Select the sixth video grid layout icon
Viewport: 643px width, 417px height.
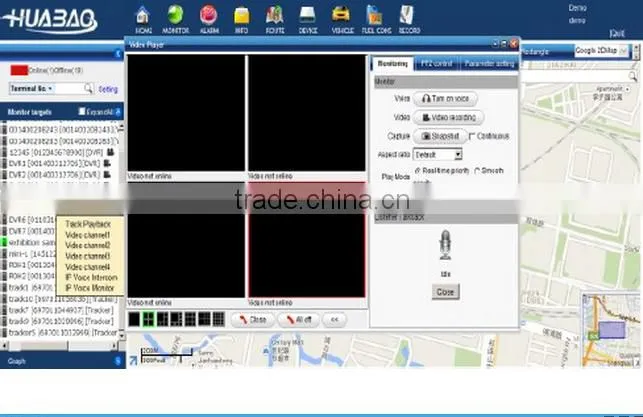(204, 319)
